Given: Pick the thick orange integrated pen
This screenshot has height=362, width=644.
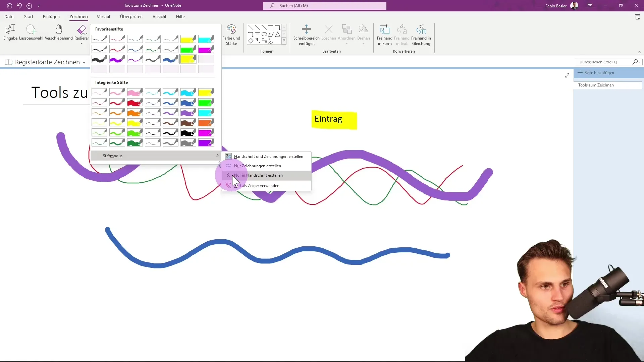Looking at the screenshot, I should point(135,112).
